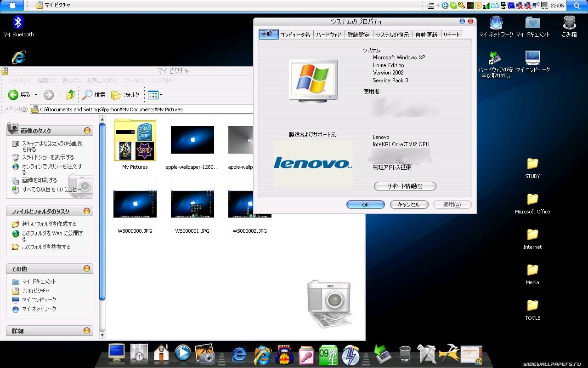This screenshot has width=588, height=368.
Task: Click the yellow key tray icon
Action: click(x=461, y=6)
